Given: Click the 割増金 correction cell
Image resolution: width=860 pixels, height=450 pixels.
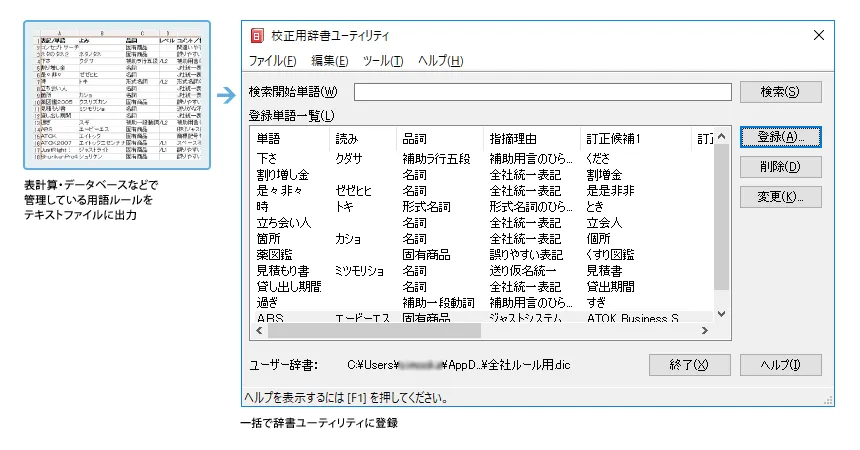Looking at the screenshot, I should 604,175.
